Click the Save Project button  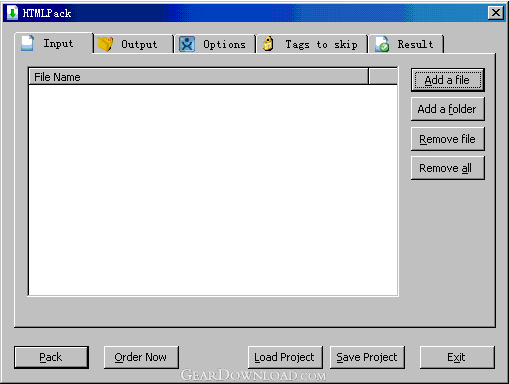click(367, 357)
